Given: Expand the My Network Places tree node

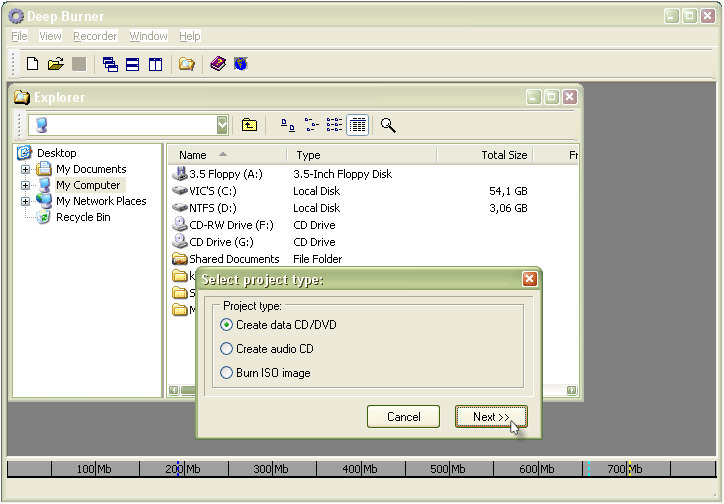Looking at the screenshot, I should [25, 202].
